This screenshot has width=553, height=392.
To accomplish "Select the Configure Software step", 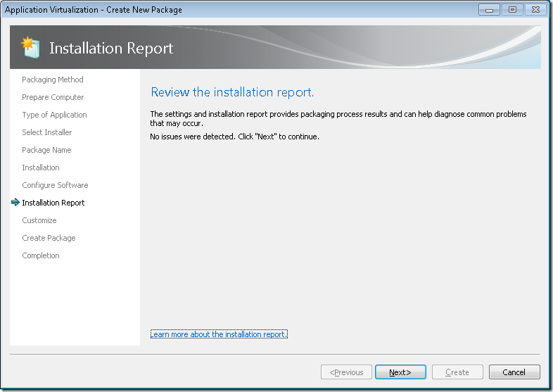I will click(x=55, y=185).
